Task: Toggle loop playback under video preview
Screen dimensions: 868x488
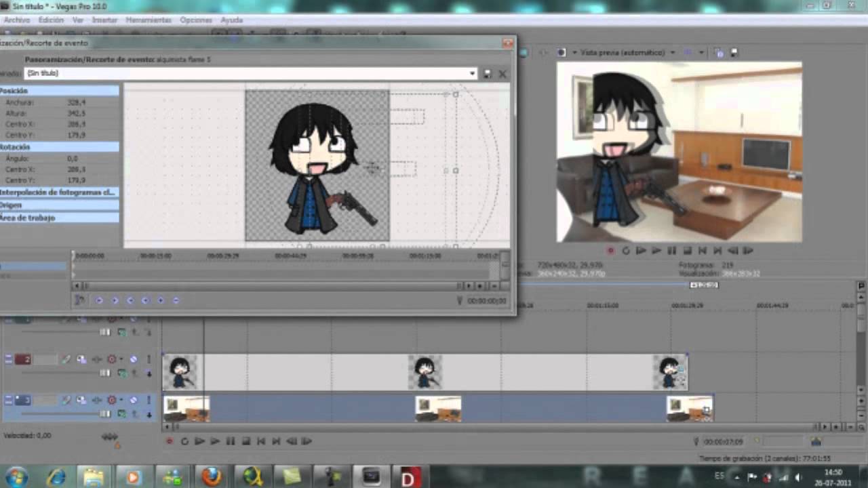Action: click(x=626, y=251)
